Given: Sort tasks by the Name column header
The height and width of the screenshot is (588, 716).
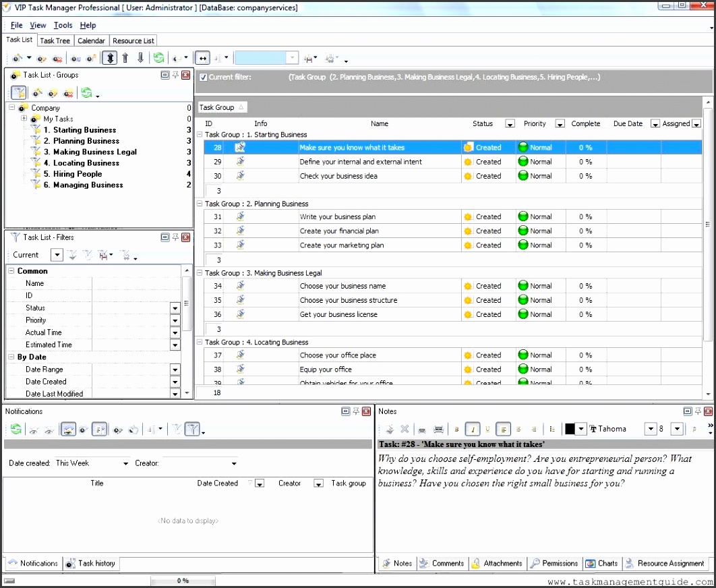Looking at the screenshot, I should tap(380, 124).
